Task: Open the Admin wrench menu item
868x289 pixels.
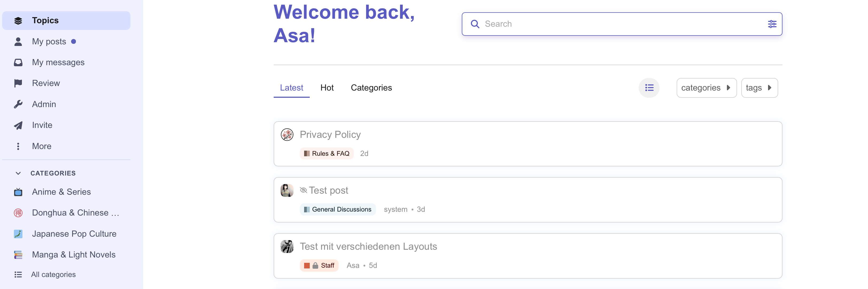Action: 44,104
